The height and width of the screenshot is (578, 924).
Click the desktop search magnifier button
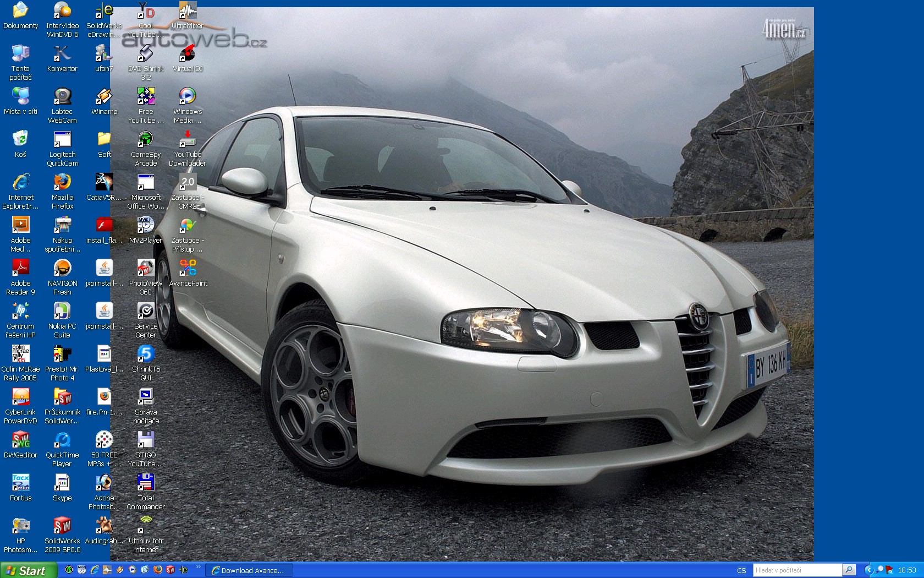(849, 570)
